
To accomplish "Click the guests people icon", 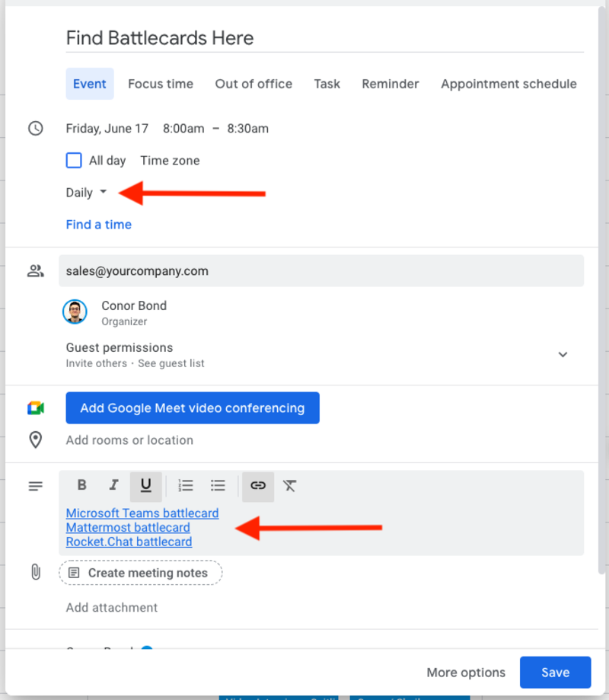I will pyautogui.click(x=36, y=270).
